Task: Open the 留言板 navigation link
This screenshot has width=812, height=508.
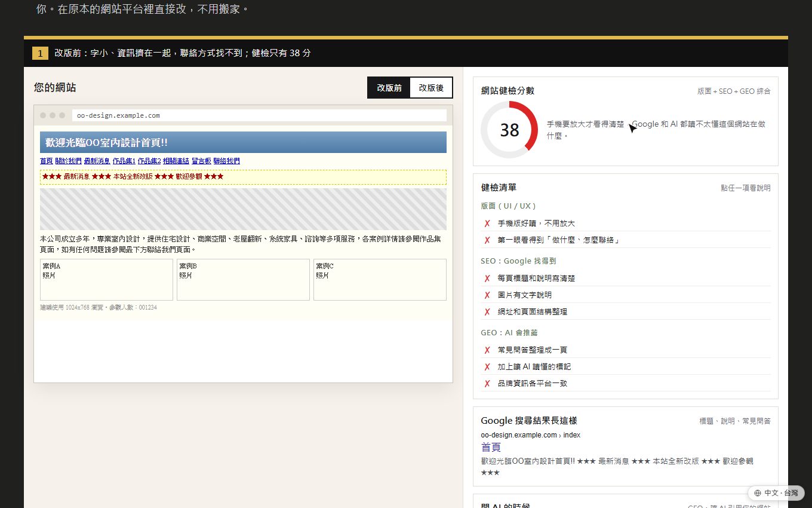Action: click(201, 161)
